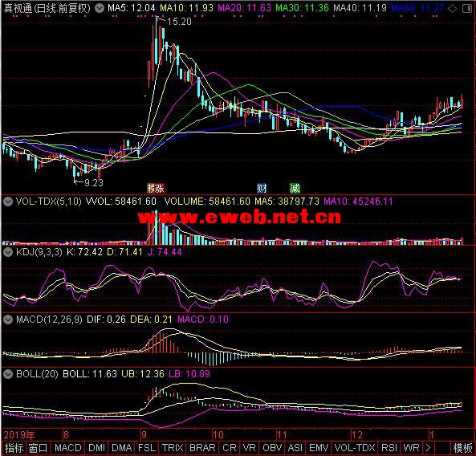Show more indicators with the right arrow

click(428, 448)
